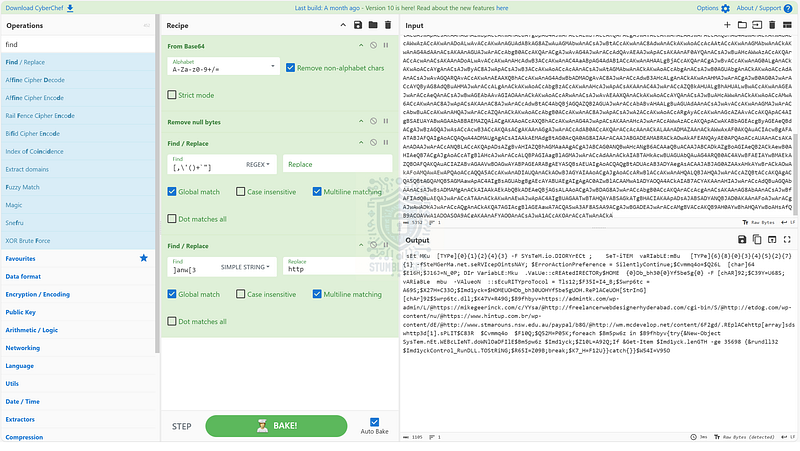Toggle Remove non-alphabet chars checkbox

[290, 68]
